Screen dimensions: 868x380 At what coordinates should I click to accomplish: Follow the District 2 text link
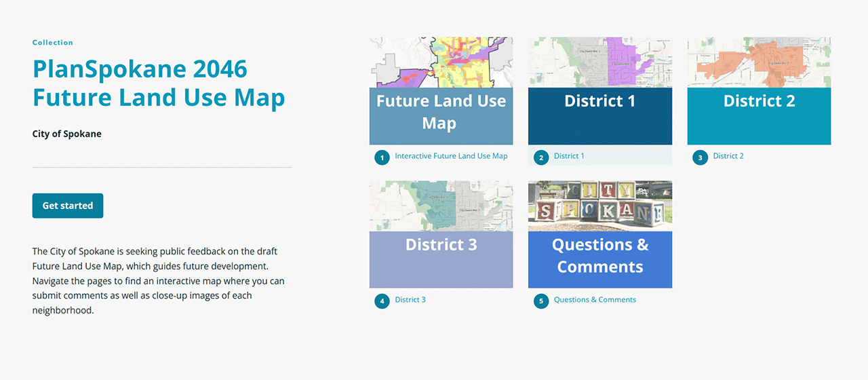coord(728,156)
